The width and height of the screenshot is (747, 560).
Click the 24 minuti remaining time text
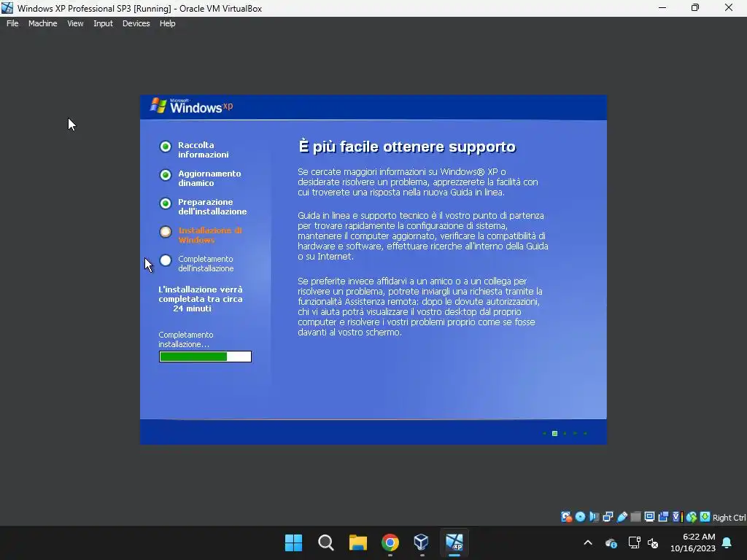(x=192, y=308)
